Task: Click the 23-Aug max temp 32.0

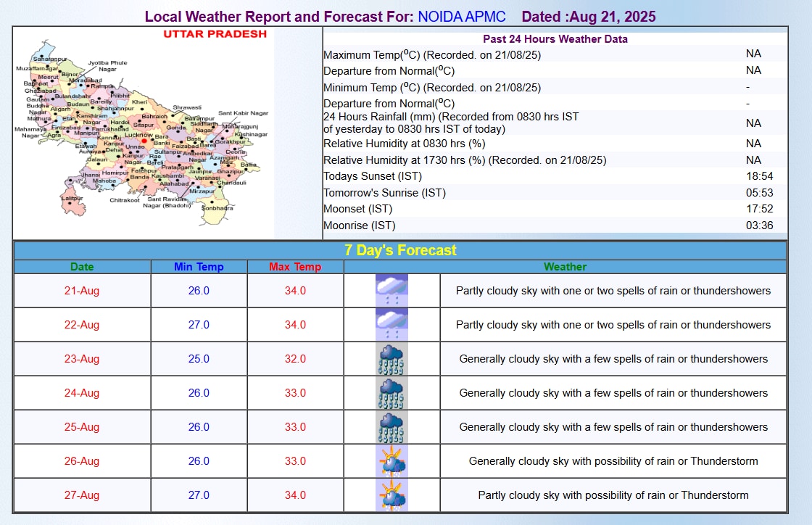Action: [295, 359]
